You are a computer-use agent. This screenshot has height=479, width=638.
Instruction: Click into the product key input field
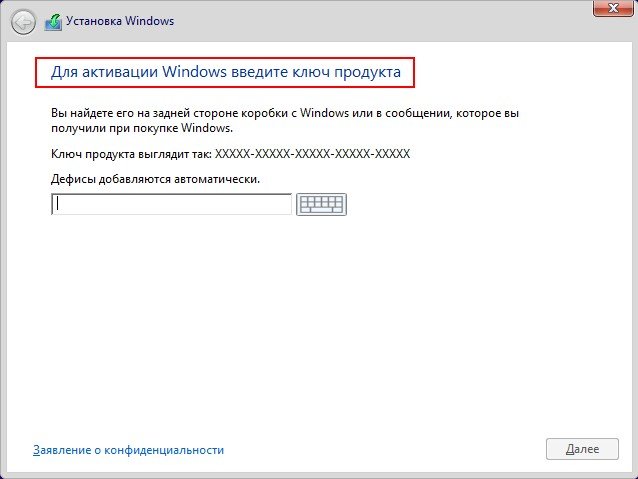171,204
